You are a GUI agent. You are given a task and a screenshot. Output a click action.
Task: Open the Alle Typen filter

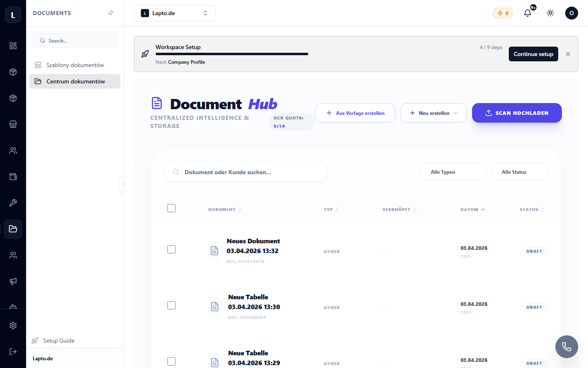coord(453,172)
